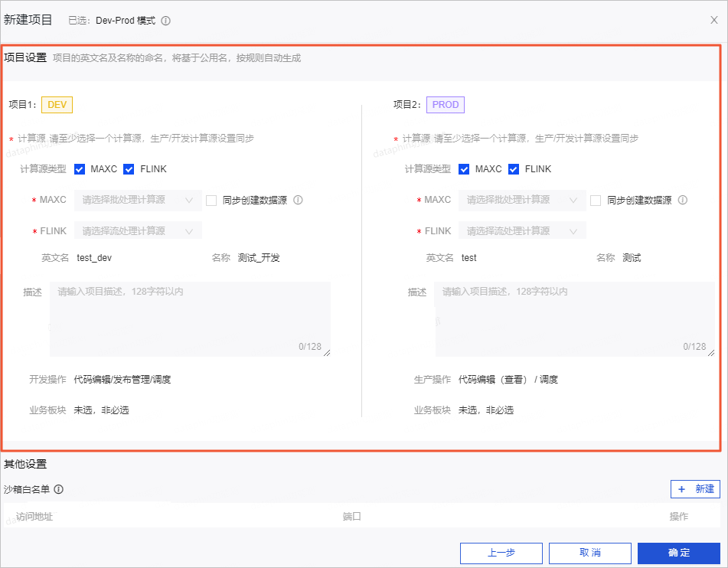
Task: Click the 测试_开发 name value
Action: tap(259, 258)
